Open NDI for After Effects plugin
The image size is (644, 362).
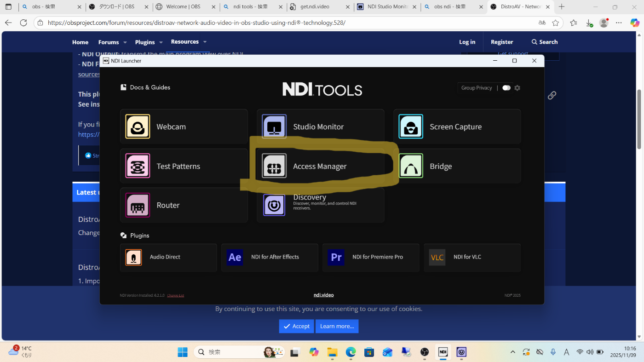click(x=270, y=258)
